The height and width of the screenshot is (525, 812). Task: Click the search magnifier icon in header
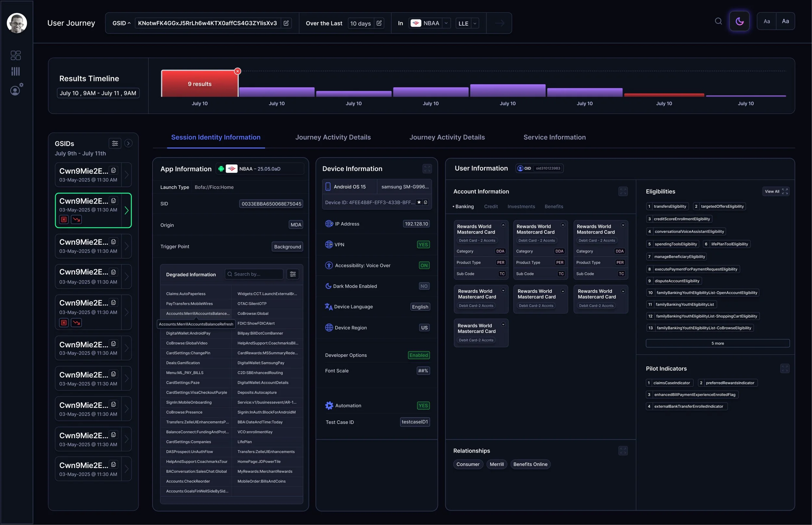pos(718,21)
